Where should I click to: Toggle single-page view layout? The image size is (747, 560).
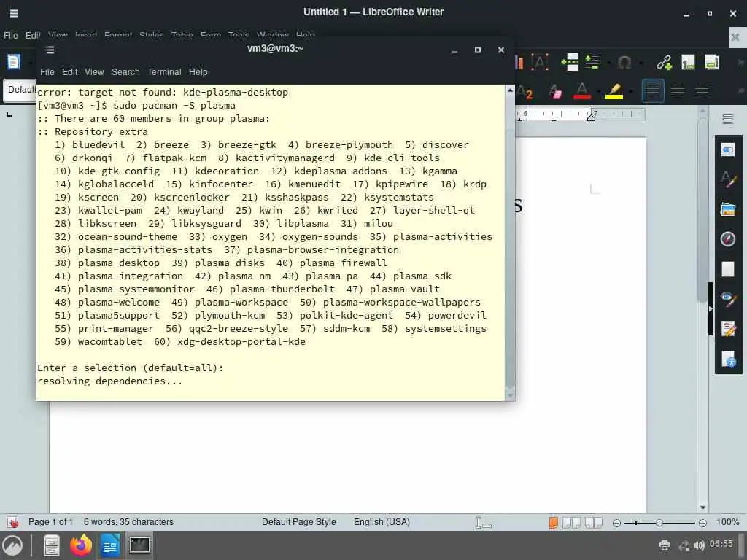tap(553, 522)
